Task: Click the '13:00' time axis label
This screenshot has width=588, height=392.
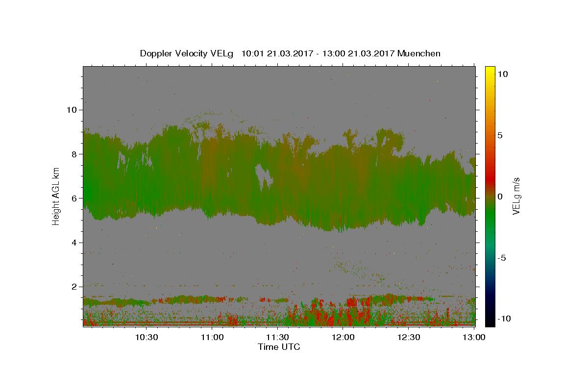Action: (x=474, y=337)
